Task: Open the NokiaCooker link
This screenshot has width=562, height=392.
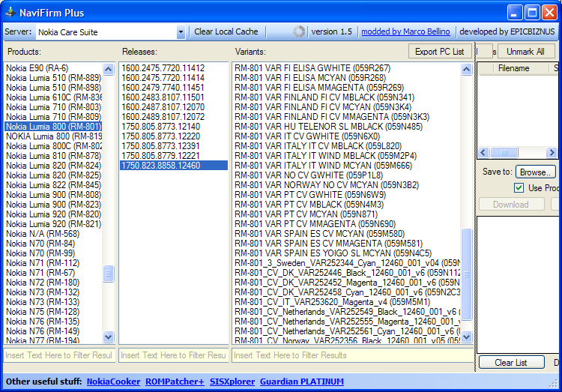Action: pyautogui.click(x=113, y=382)
